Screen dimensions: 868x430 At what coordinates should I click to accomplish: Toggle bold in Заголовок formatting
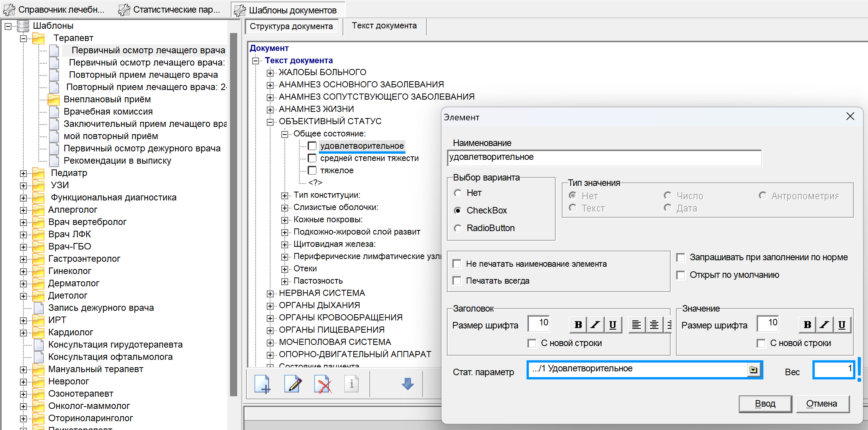point(578,325)
